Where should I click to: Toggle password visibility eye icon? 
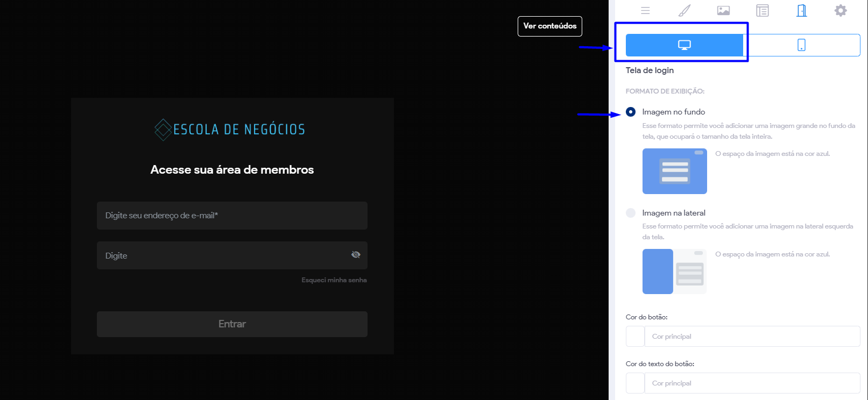pos(356,255)
